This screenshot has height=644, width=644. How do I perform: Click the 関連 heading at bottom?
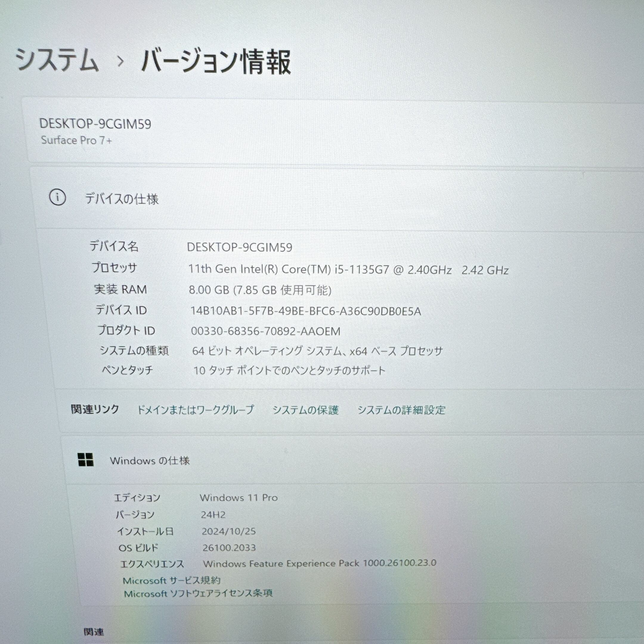94,632
